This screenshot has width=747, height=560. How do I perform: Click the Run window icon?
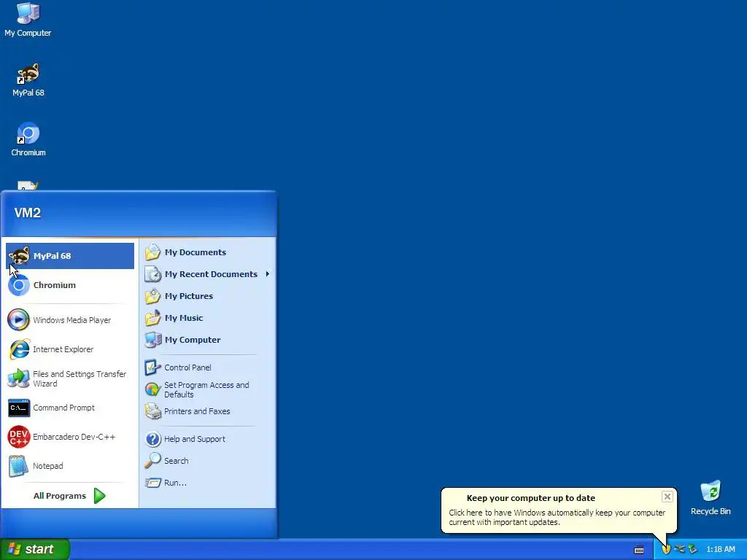click(x=153, y=483)
